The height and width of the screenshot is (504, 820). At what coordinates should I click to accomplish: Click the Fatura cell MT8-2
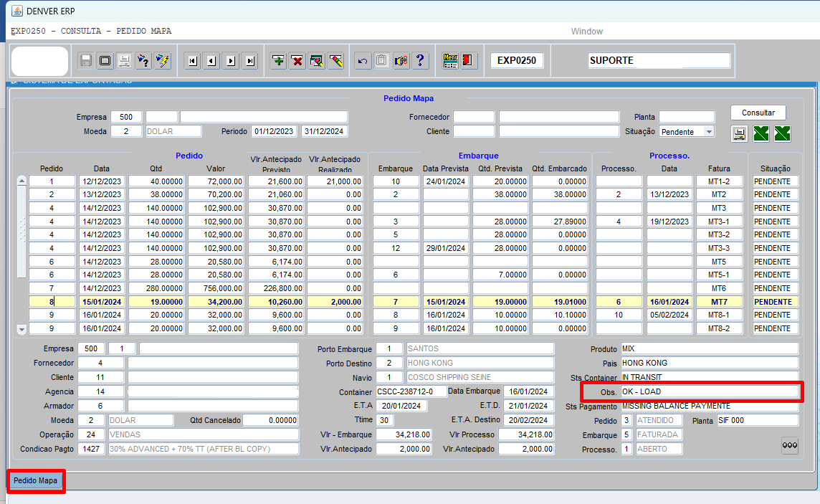pyautogui.click(x=719, y=328)
